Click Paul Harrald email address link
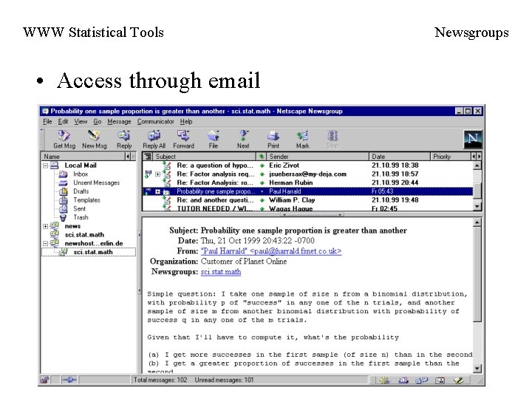The width and height of the screenshot is (532, 399). [271, 251]
